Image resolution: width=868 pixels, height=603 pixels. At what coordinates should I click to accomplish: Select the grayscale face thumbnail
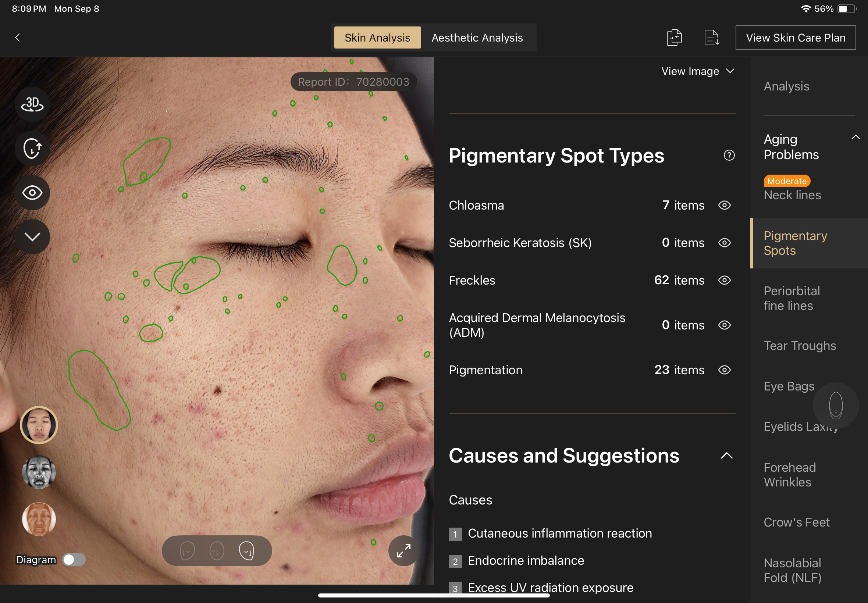click(x=39, y=472)
